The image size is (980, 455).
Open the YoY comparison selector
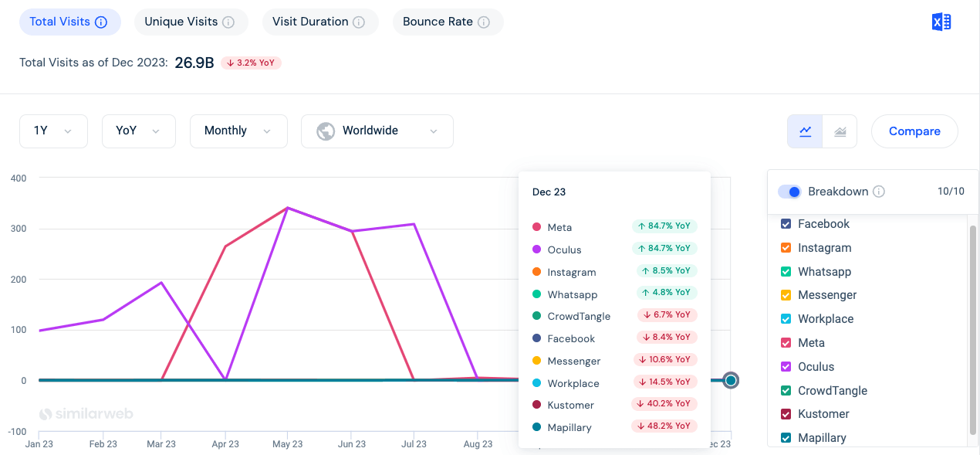click(138, 131)
